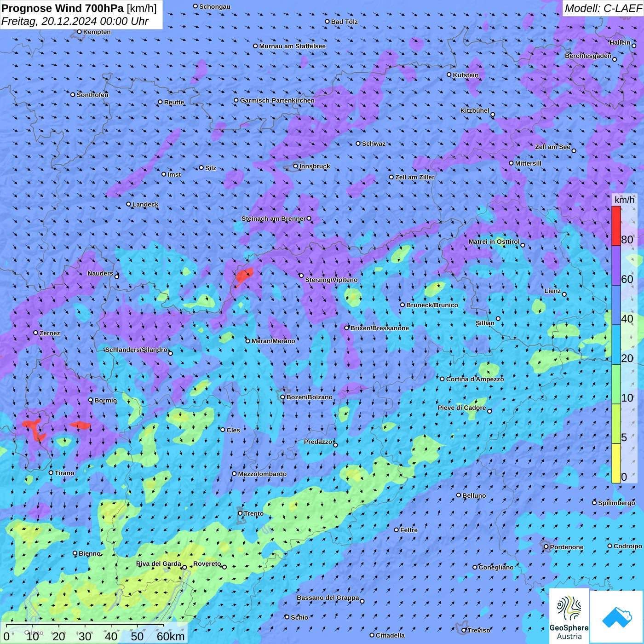Click the Mezzolombardo label
644x644 pixels.
point(262,474)
